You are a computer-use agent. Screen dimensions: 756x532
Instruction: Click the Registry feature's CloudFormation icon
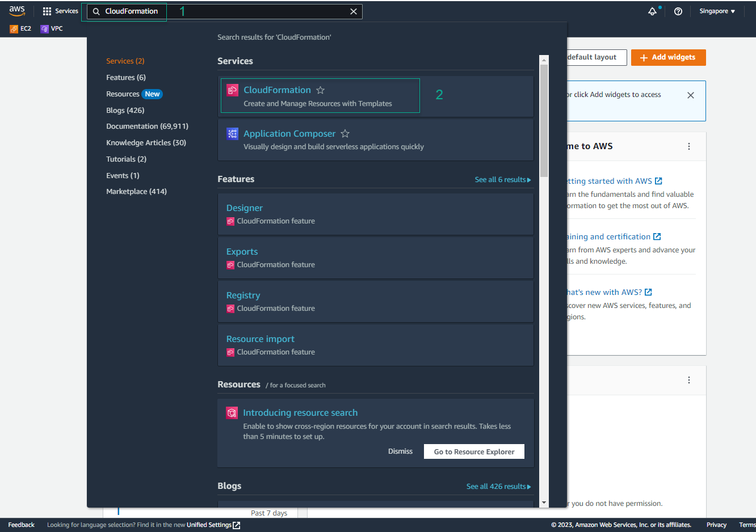230,309
